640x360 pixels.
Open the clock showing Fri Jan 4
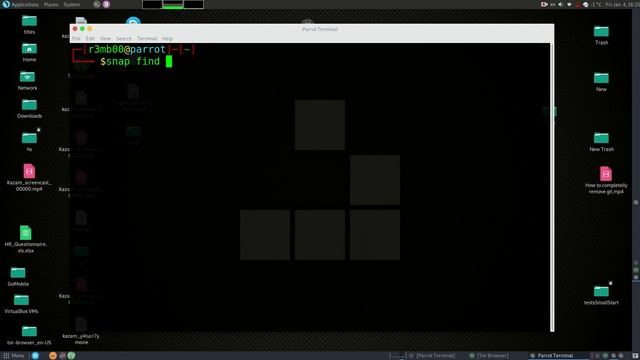622,4
